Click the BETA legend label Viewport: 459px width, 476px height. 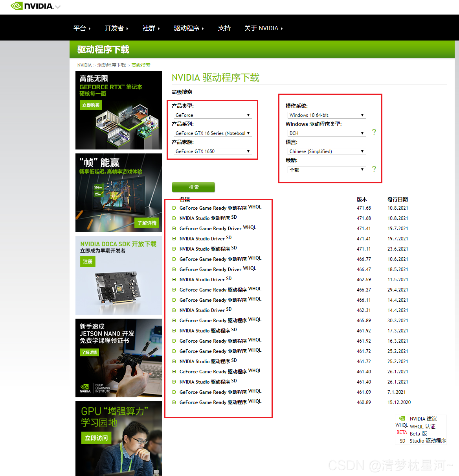click(x=402, y=432)
